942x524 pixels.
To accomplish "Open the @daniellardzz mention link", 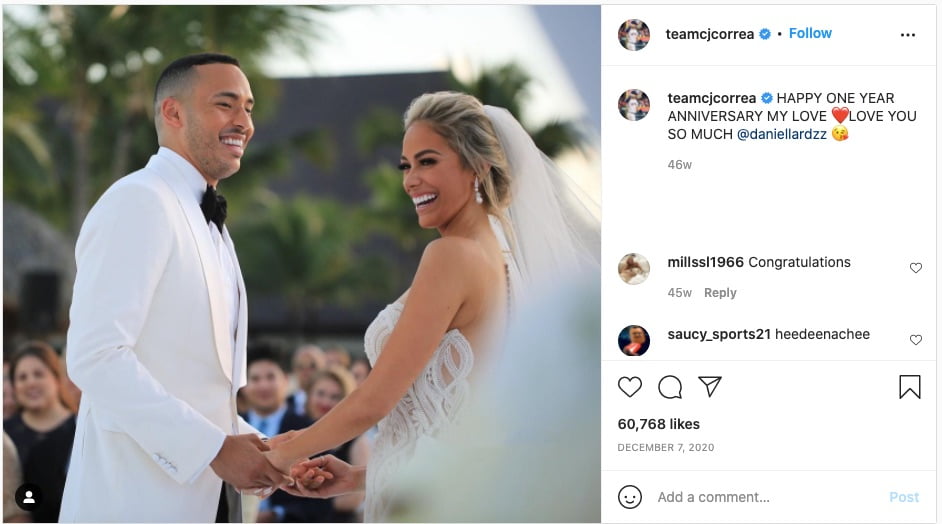I will click(x=782, y=135).
